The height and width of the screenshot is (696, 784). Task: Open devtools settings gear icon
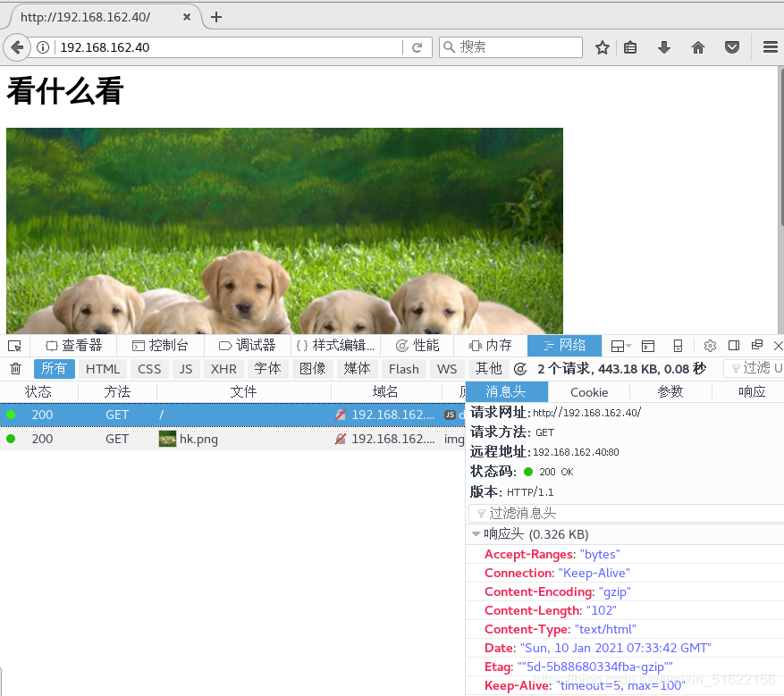click(x=710, y=346)
